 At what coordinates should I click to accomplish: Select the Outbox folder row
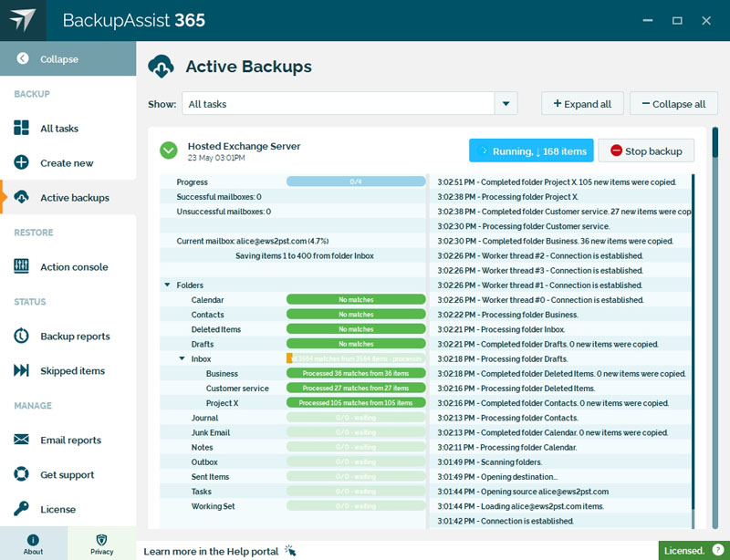(x=292, y=461)
